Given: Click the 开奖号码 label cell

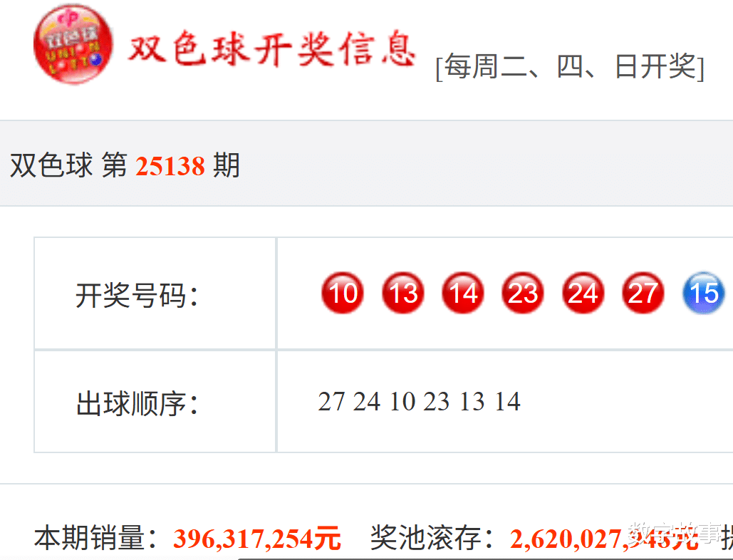Looking at the screenshot, I should pos(155,293).
